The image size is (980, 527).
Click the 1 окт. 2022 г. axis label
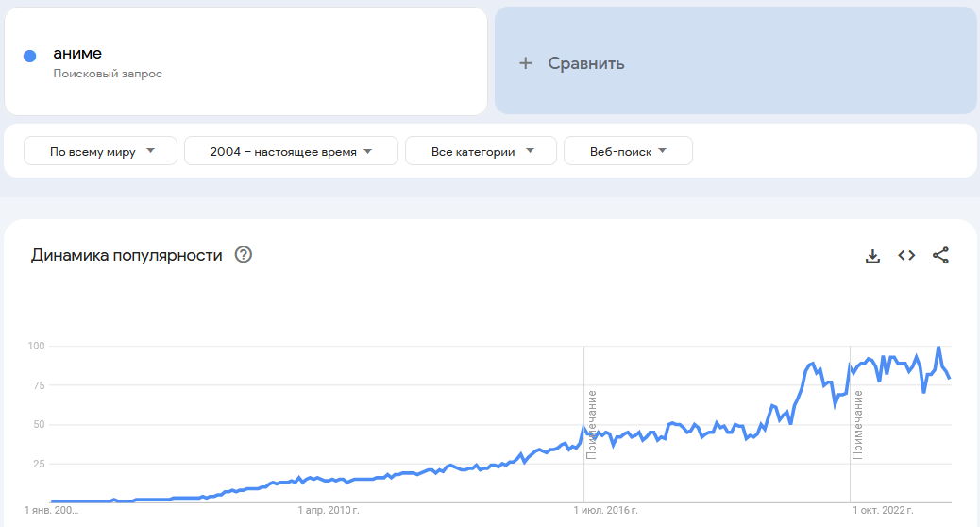click(x=883, y=511)
